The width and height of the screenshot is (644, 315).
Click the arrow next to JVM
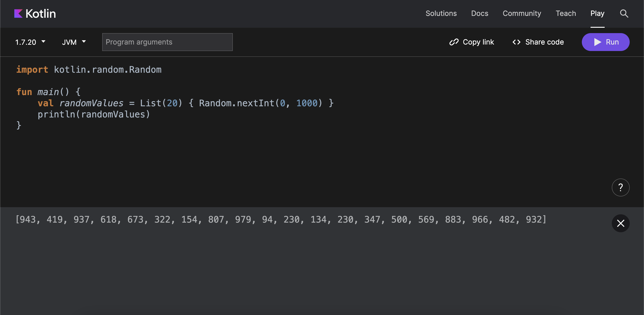point(84,42)
